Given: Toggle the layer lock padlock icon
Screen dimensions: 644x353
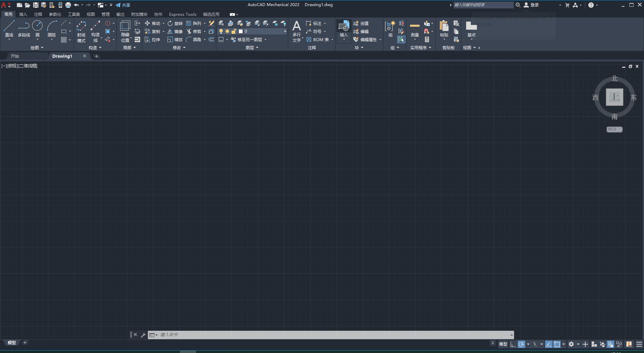Looking at the screenshot, I should [x=234, y=31].
